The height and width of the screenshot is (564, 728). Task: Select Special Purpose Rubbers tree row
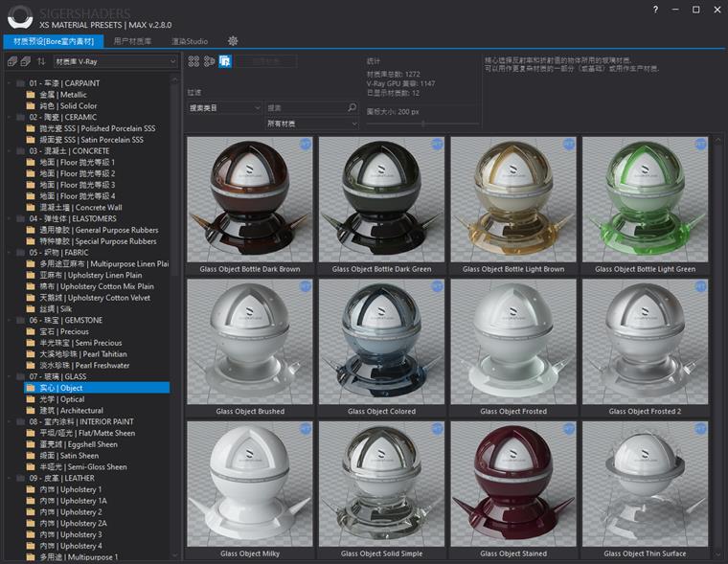pos(97,241)
